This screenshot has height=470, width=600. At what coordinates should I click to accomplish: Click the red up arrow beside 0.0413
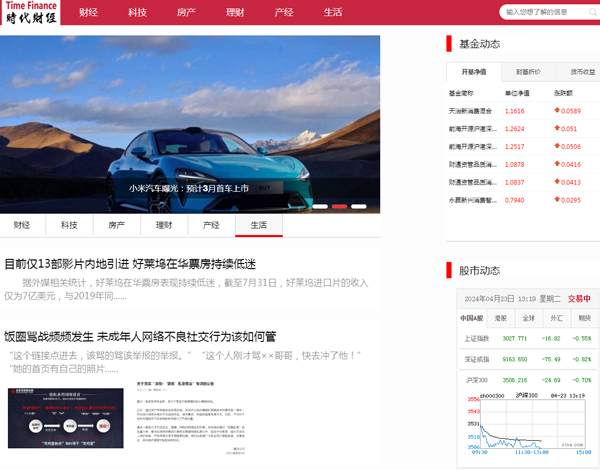(x=557, y=182)
